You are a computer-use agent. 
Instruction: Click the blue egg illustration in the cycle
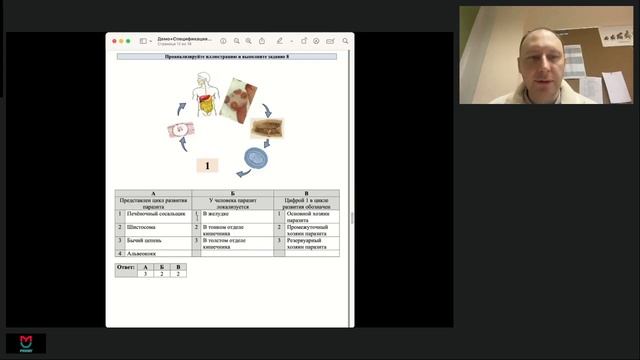256,158
